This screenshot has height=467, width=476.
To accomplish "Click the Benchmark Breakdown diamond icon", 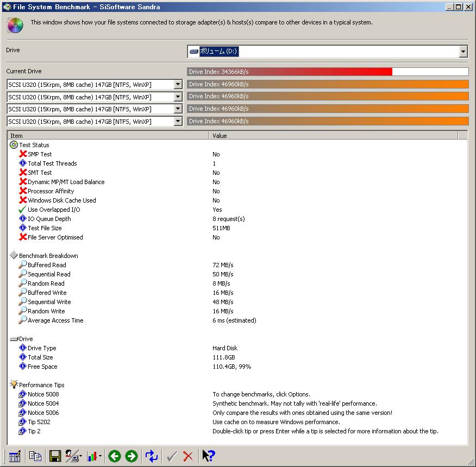I will point(14,256).
